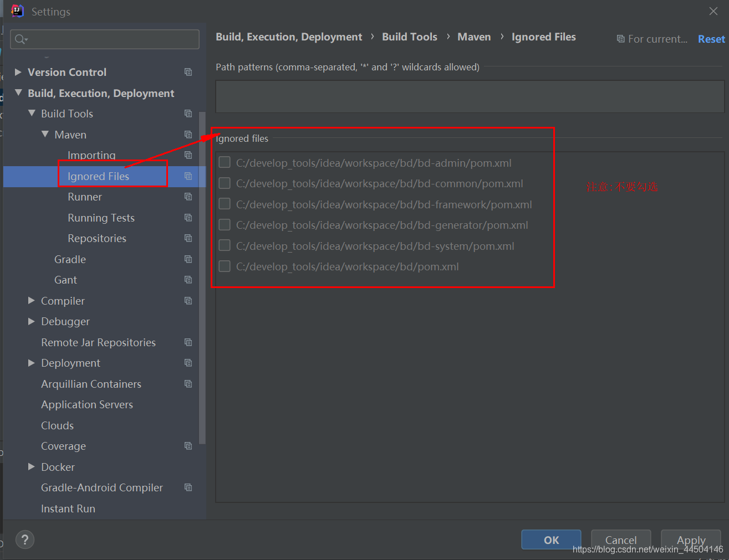
Task: Collapse the Maven node
Action: 45,135
